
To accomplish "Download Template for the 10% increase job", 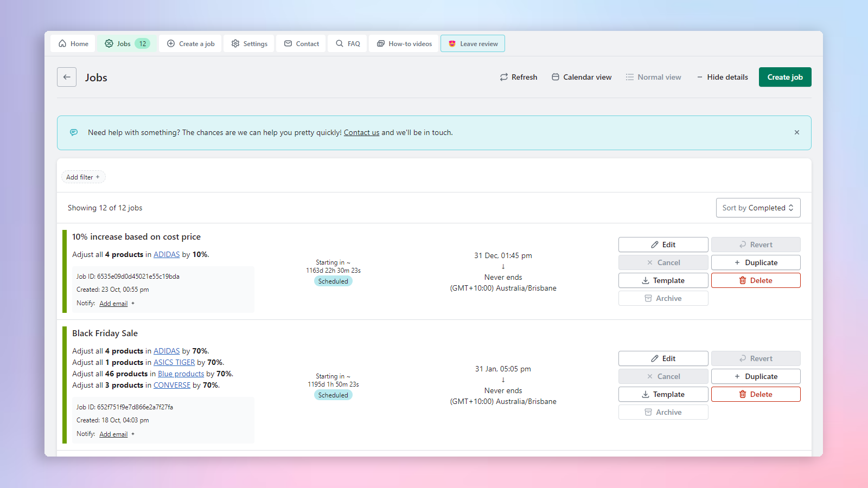I will pyautogui.click(x=663, y=280).
